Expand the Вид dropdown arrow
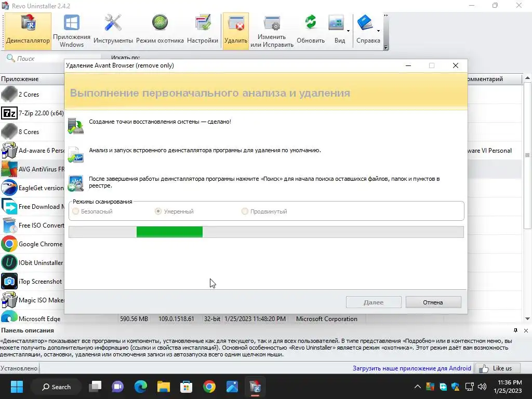The height and width of the screenshot is (399, 532). click(x=349, y=31)
